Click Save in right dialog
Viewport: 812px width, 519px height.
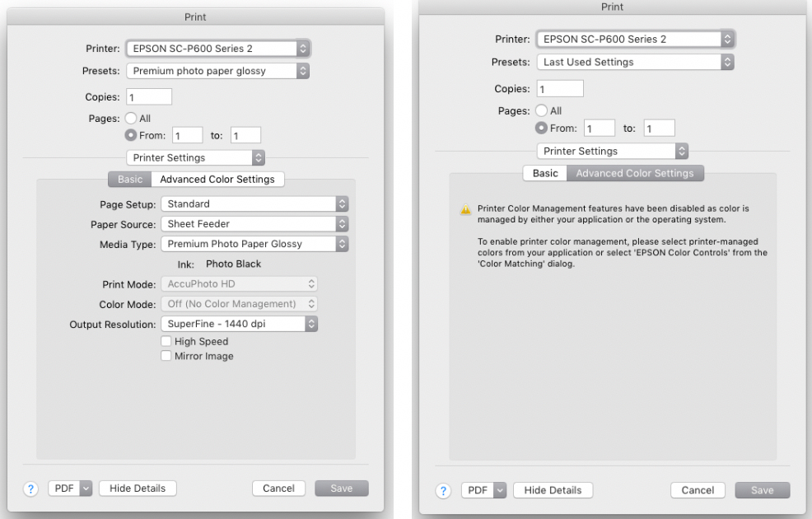[763, 490]
